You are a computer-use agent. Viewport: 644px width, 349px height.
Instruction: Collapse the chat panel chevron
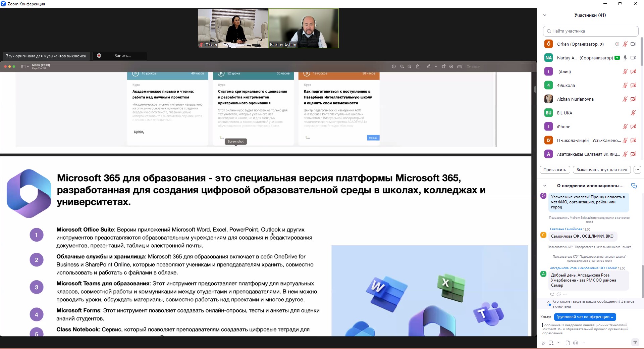tap(545, 186)
